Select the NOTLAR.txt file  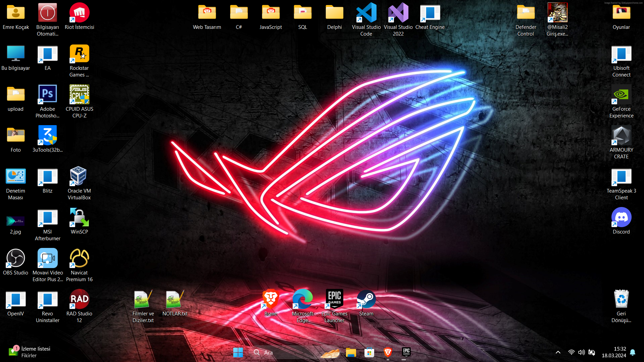(x=175, y=303)
